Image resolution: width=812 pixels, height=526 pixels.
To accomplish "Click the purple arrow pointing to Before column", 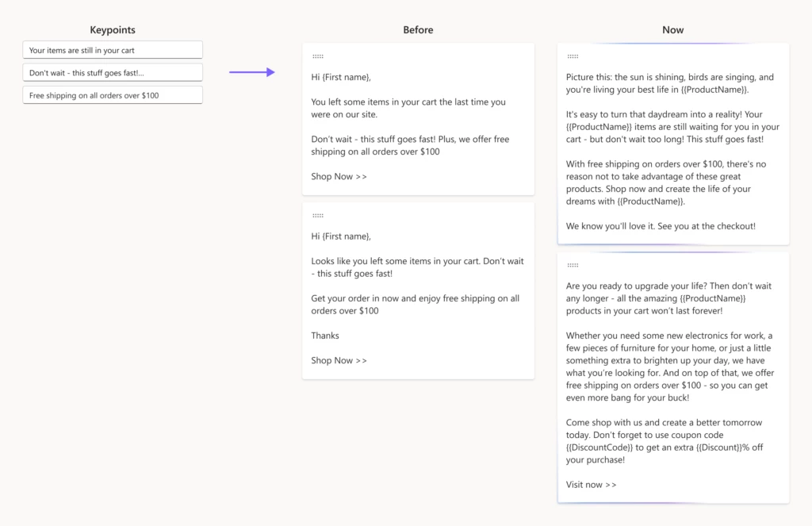I will coord(252,71).
